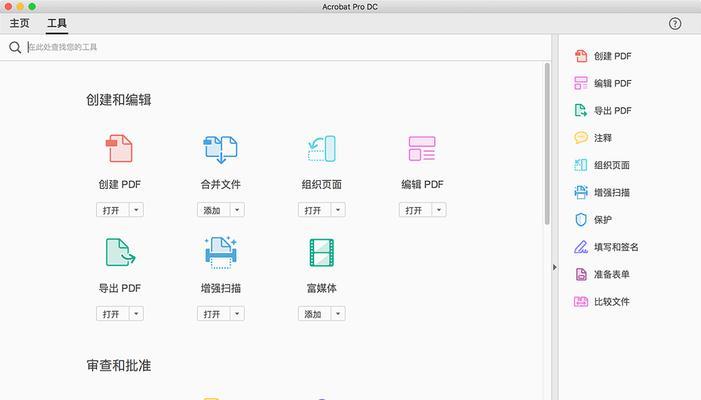Click 打开 button under 创建 PDF
Image resolution: width=701 pixels, height=400 pixels.
(x=113, y=210)
